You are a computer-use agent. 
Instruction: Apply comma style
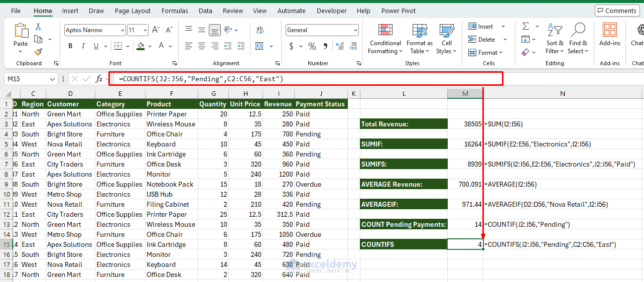[x=326, y=46]
